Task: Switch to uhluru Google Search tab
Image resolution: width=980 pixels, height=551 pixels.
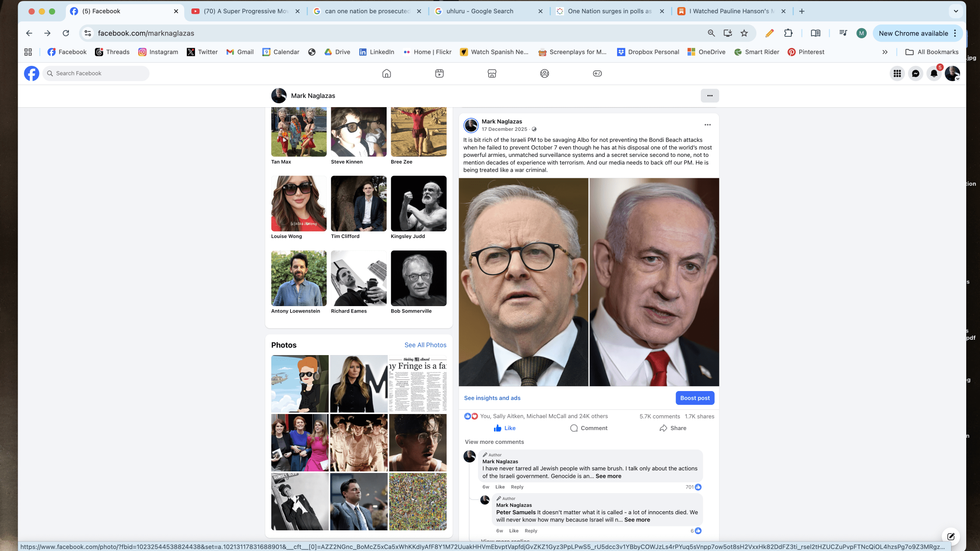Action: click(486, 11)
